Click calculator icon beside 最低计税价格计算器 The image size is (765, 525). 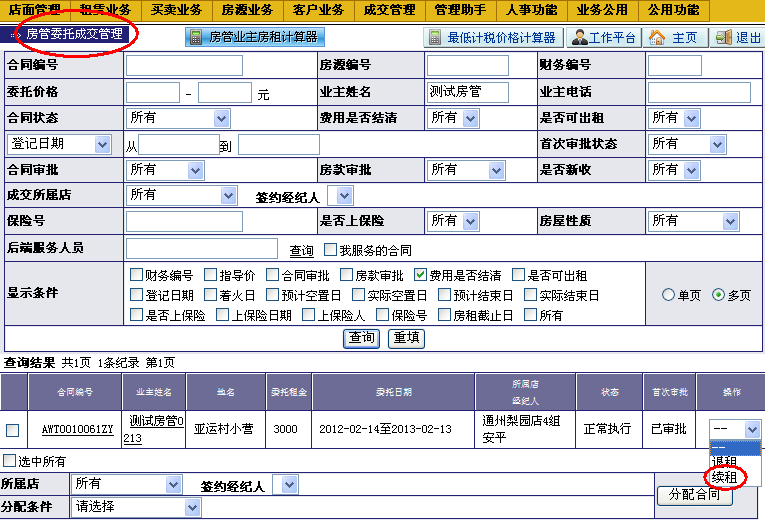pyautogui.click(x=435, y=37)
